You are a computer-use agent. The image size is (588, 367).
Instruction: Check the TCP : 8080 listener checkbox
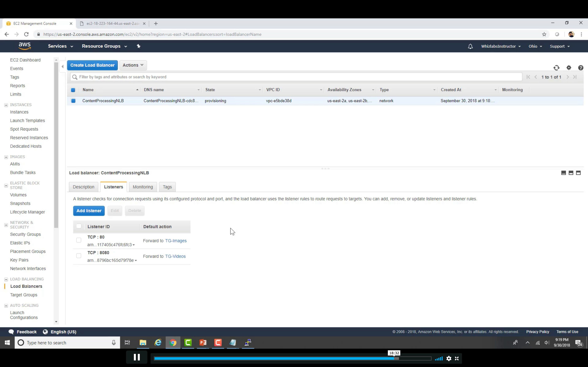coord(78,256)
